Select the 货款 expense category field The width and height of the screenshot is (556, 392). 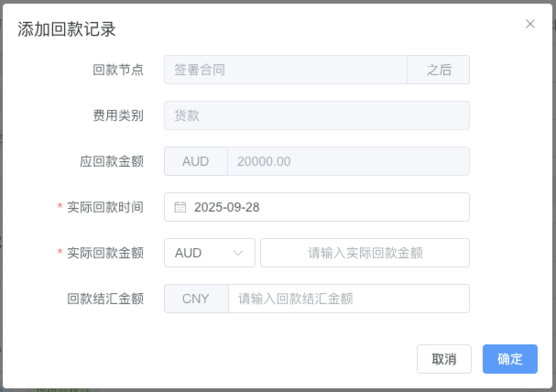[x=316, y=115]
